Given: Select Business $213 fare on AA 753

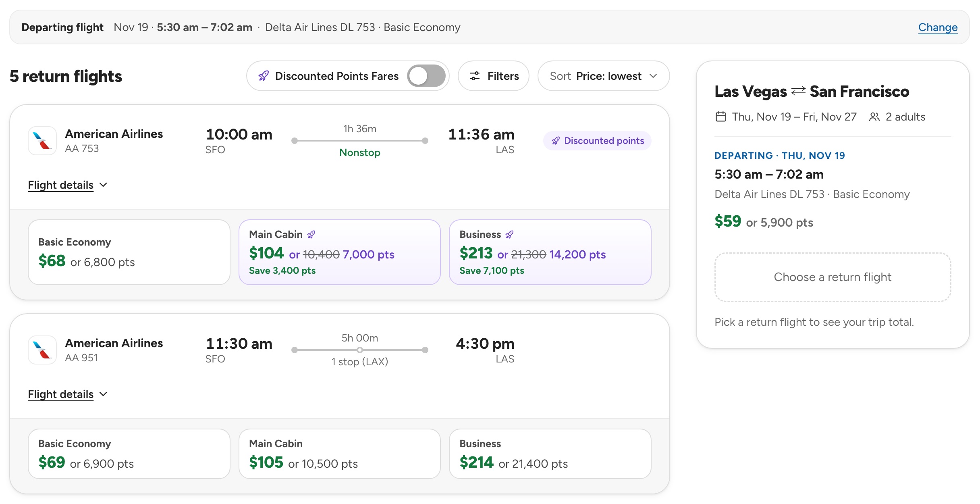Looking at the screenshot, I should pos(550,252).
